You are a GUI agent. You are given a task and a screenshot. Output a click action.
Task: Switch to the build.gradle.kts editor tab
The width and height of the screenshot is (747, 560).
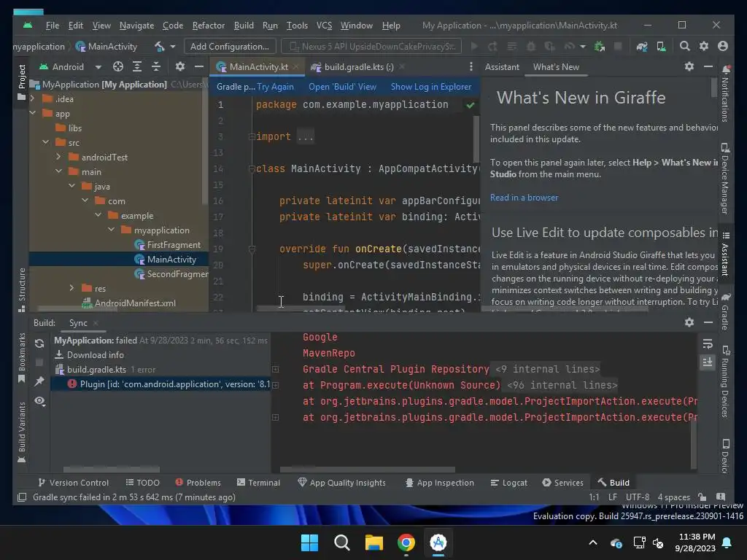click(x=358, y=67)
